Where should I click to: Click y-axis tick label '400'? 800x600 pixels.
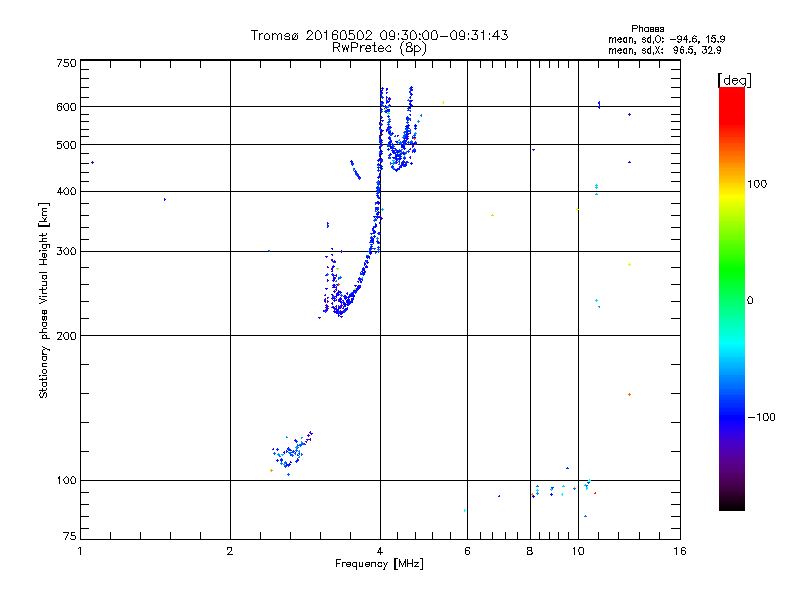(x=66, y=191)
